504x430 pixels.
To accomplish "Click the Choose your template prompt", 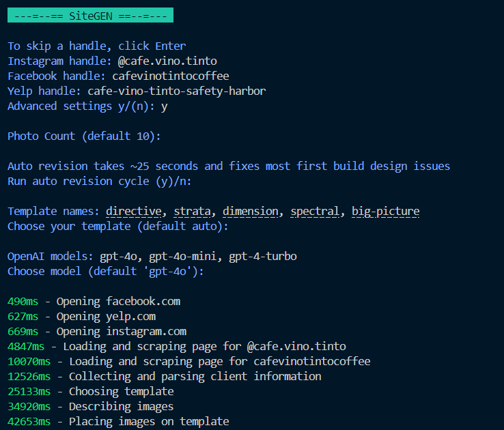I will coord(117,227).
